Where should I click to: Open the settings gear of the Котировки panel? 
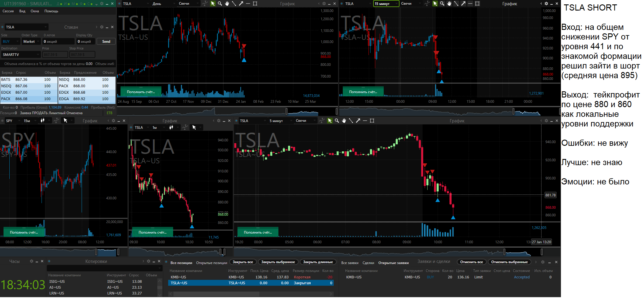[x=149, y=261]
